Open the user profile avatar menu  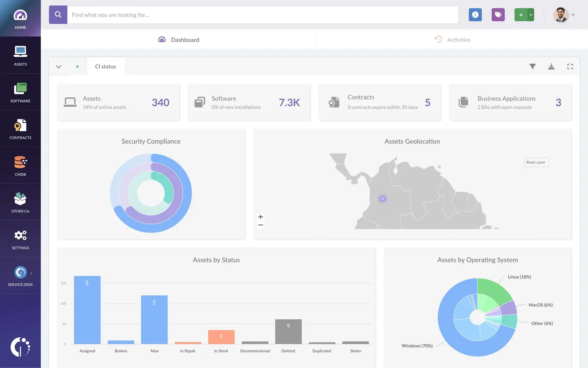[561, 15]
